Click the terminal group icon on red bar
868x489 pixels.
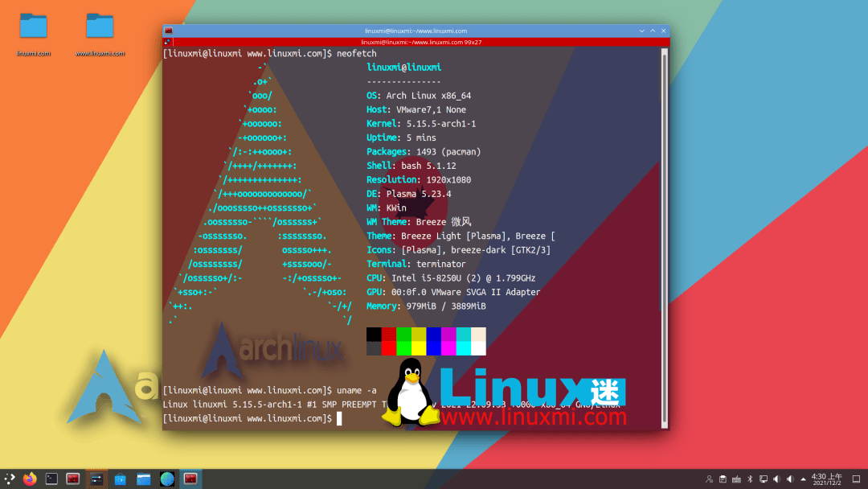[x=167, y=42]
